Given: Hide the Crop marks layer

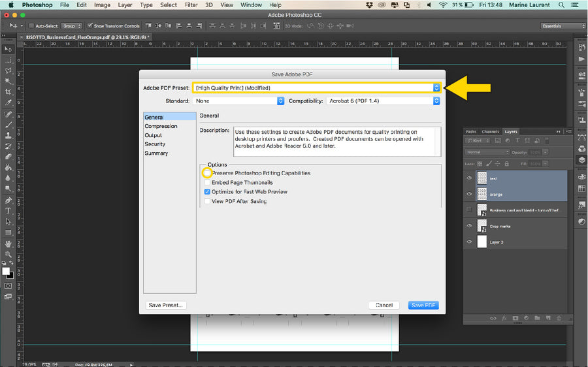Looking at the screenshot, I should tap(469, 226).
